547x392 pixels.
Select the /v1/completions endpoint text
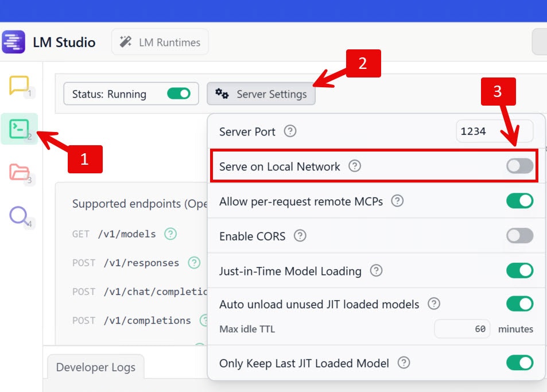[x=147, y=320]
